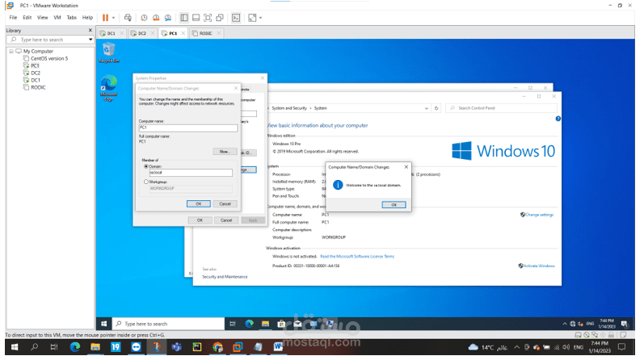Open host notification center icon
The height and width of the screenshot is (356, 644).
(x=621, y=347)
